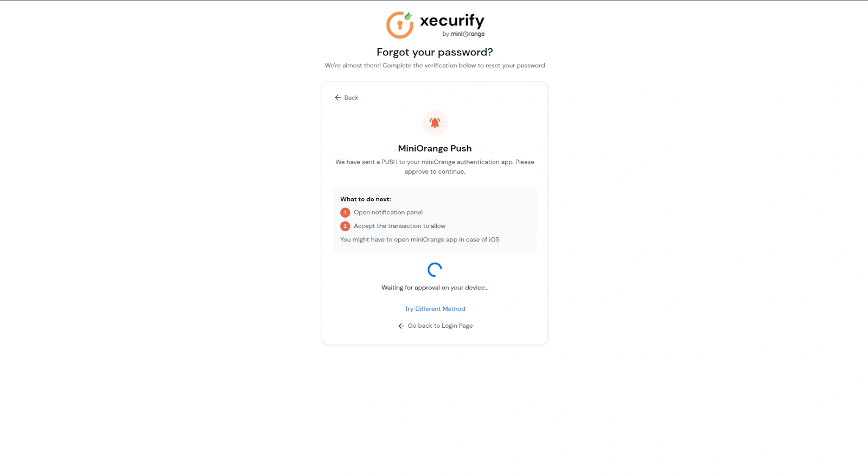Viewport: 868px width, 476px height.
Task: Choose Try Different Method
Action: coord(435,309)
